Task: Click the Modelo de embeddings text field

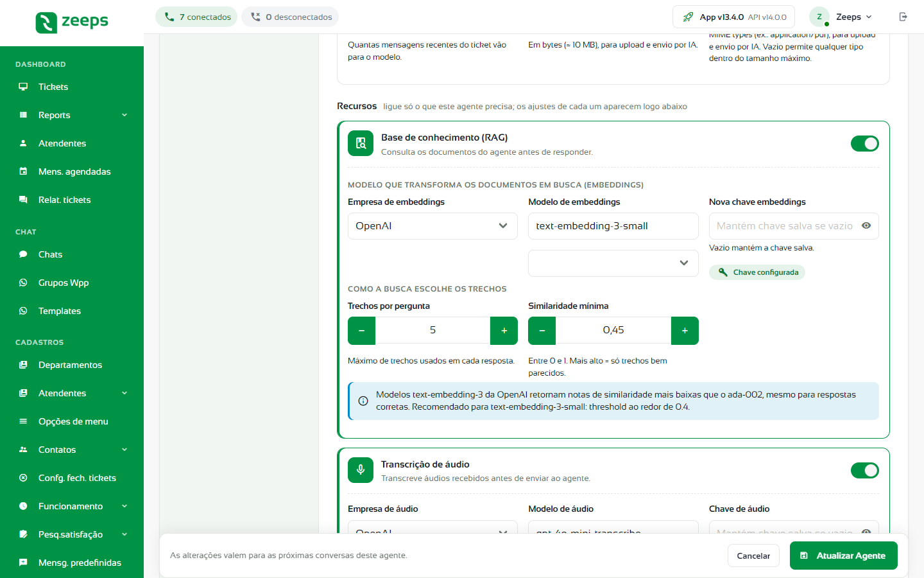Action: tap(613, 226)
